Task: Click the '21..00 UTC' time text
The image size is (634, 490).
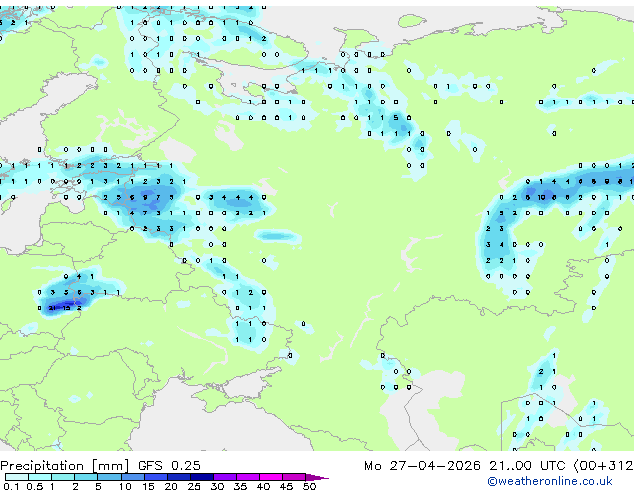Action: (527, 466)
